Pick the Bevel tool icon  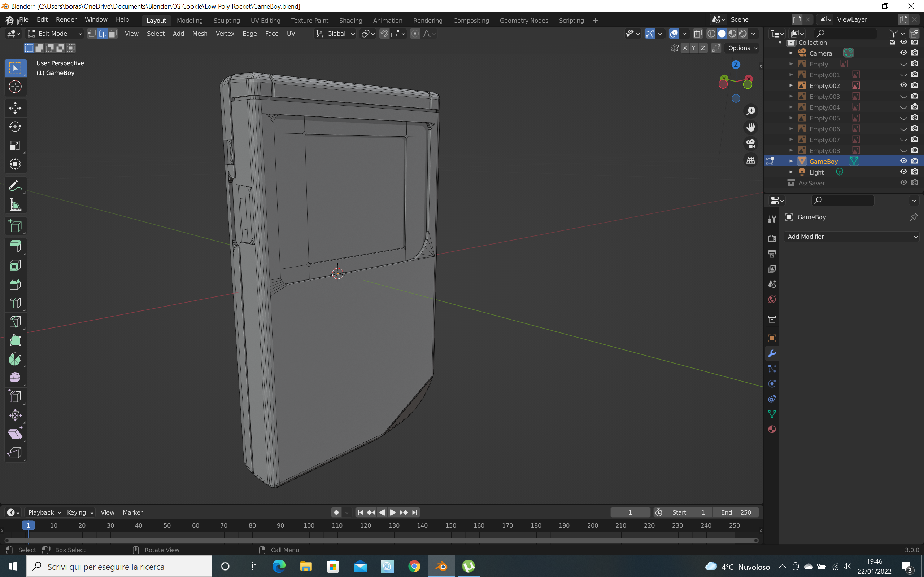(15, 284)
